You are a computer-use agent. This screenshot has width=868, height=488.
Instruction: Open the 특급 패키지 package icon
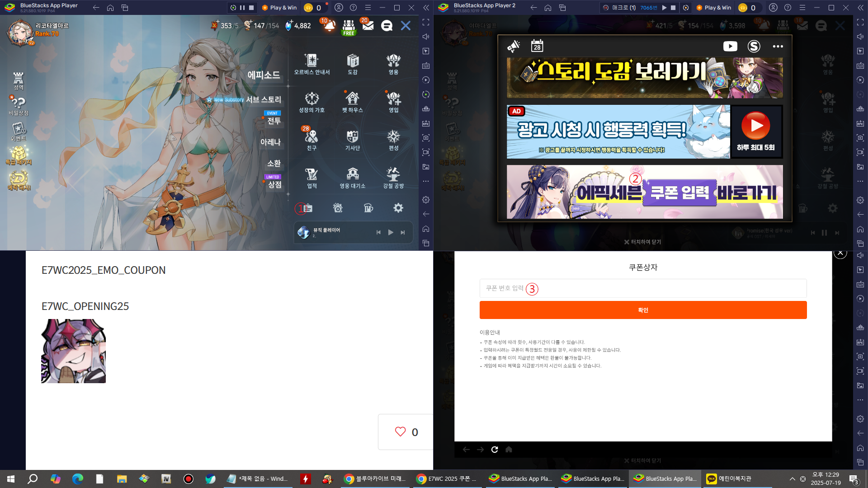(18, 155)
